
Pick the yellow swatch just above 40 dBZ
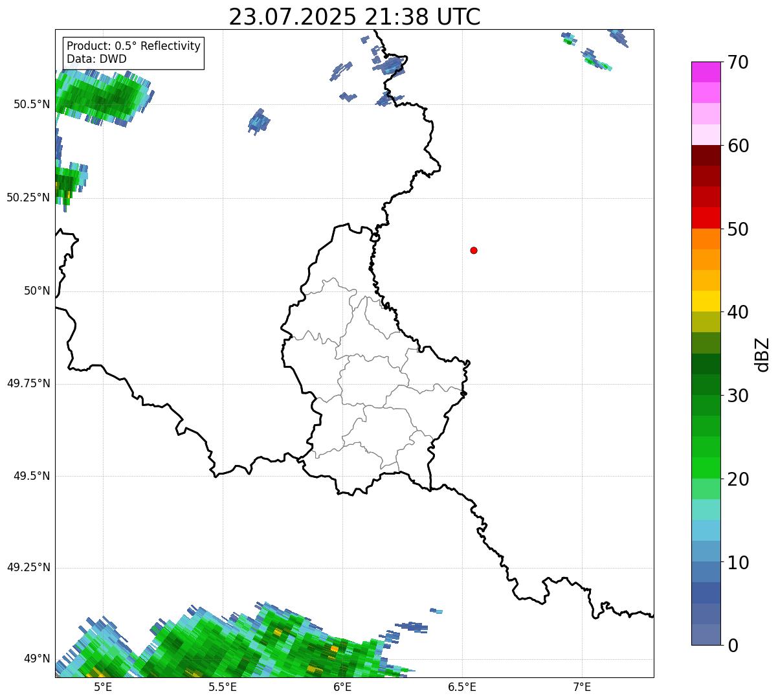point(706,302)
